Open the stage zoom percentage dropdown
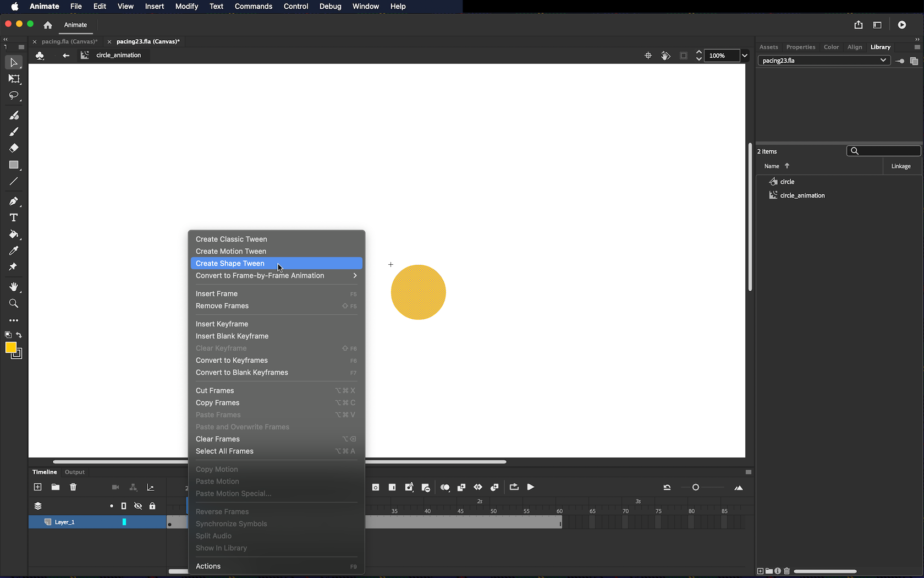The image size is (924, 578). (x=745, y=56)
